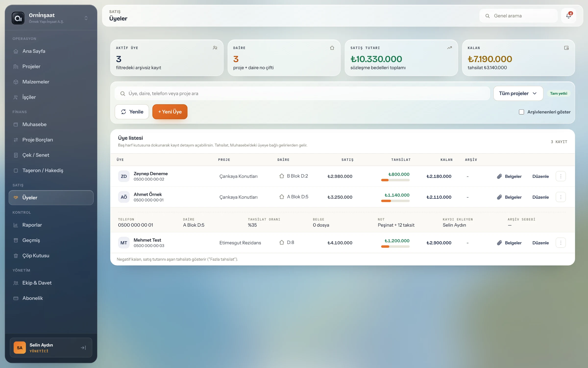The width and height of the screenshot is (588, 368).
Task: Open the AÖ initials box for Ahmet Örnek
Action: (x=124, y=197)
